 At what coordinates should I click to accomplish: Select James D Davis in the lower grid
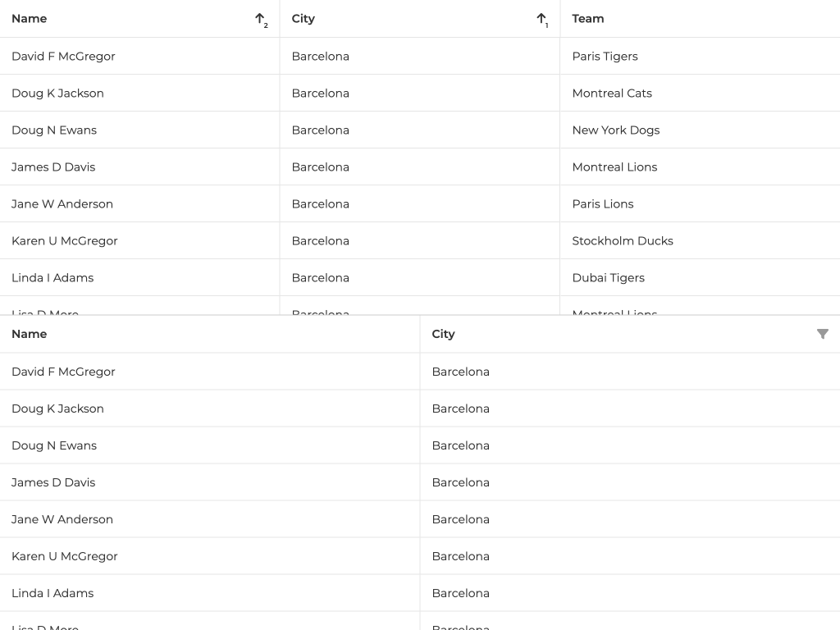pyautogui.click(x=53, y=482)
